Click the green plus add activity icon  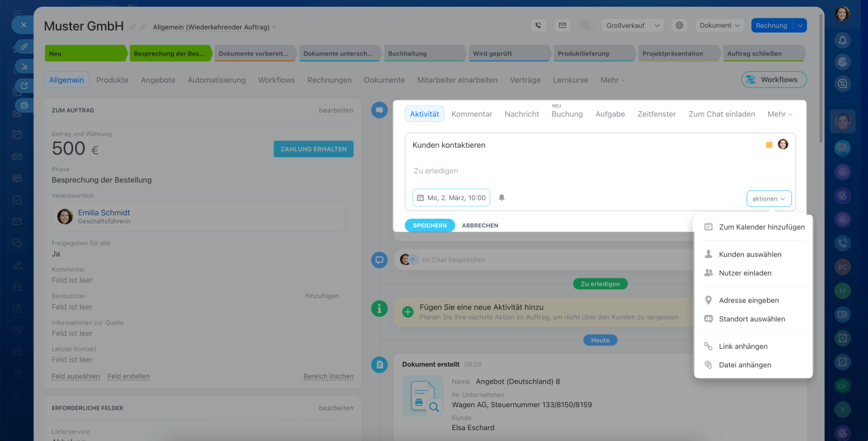pyautogui.click(x=408, y=312)
